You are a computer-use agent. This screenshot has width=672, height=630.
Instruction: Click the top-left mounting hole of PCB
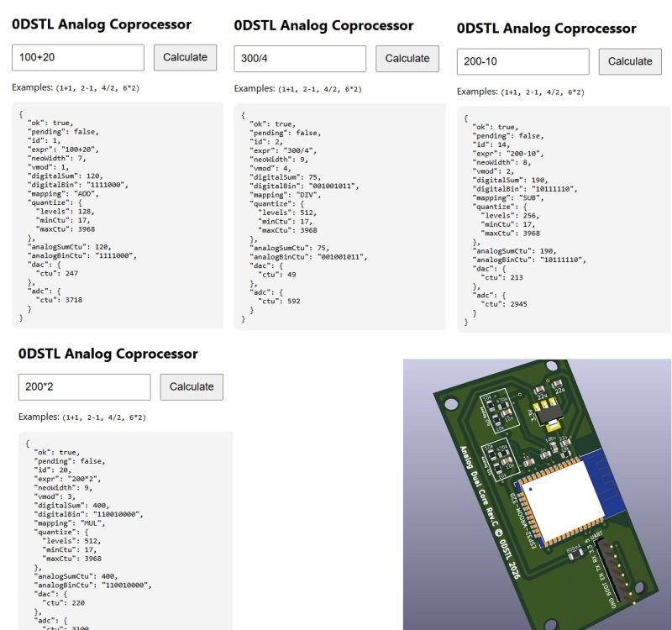coord(451,404)
